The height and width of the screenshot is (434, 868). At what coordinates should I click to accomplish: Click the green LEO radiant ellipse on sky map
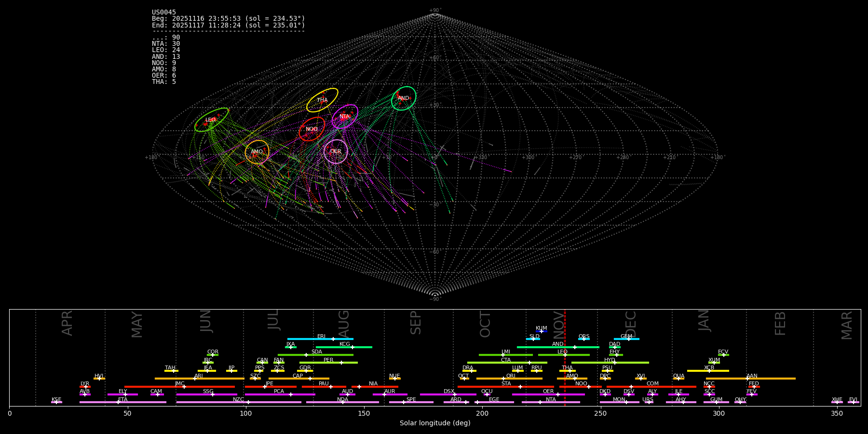click(x=211, y=120)
